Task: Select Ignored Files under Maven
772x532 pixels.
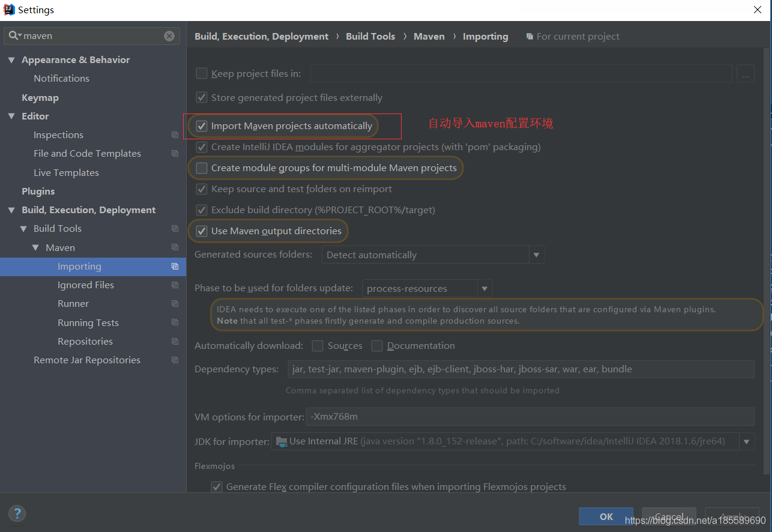Action: click(x=86, y=285)
